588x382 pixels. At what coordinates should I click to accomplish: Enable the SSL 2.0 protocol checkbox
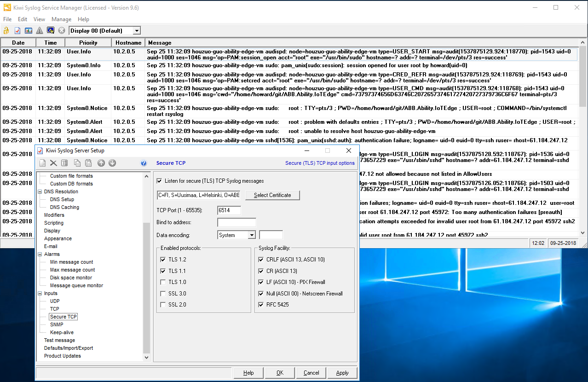click(x=163, y=305)
